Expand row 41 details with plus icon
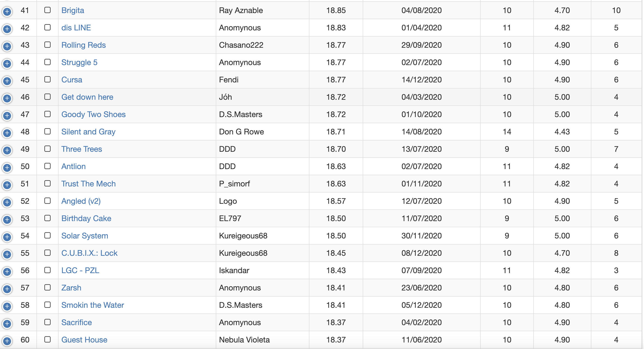Viewport: 644px width, 349px height. tap(7, 11)
